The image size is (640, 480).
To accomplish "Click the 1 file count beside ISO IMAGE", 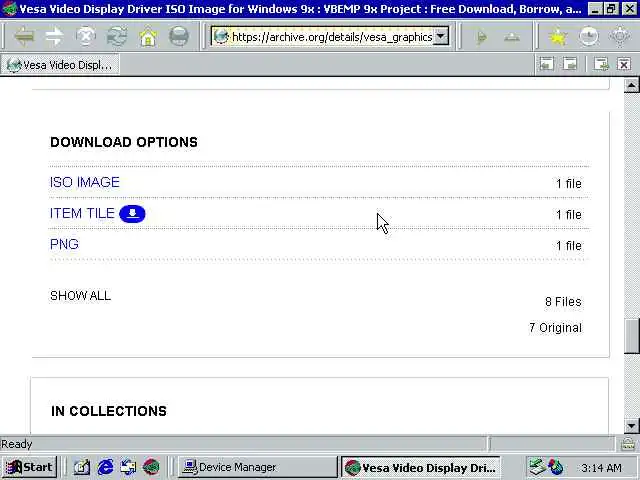I will pos(569,184).
